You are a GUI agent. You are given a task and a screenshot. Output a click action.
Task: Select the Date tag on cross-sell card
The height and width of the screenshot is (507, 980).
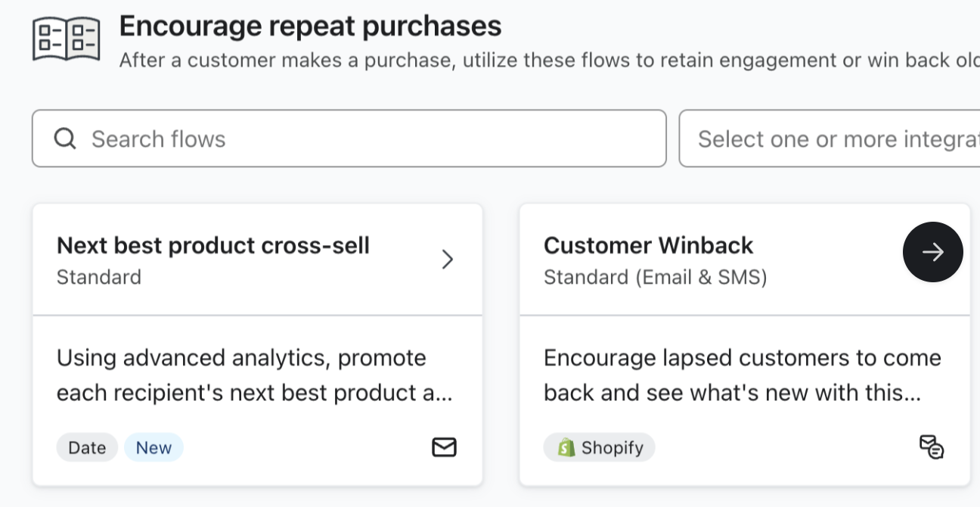pyautogui.click(x=87, y=447)
